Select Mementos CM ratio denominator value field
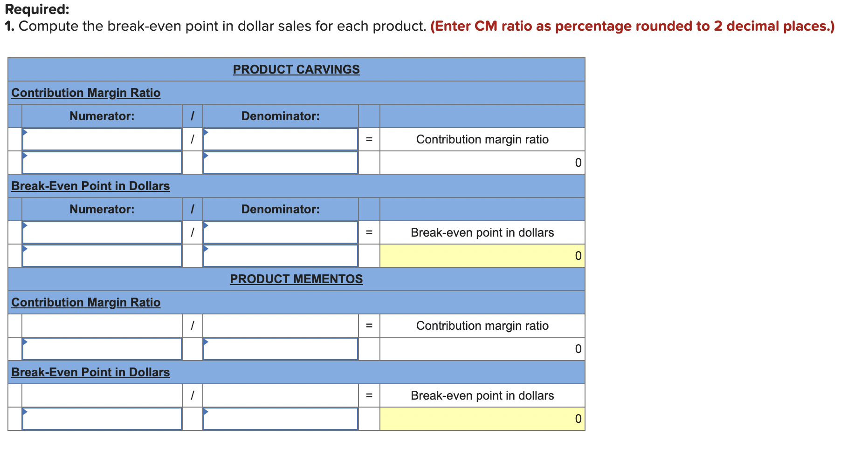Viewport: 868px width, 449px height. [281, 349]
